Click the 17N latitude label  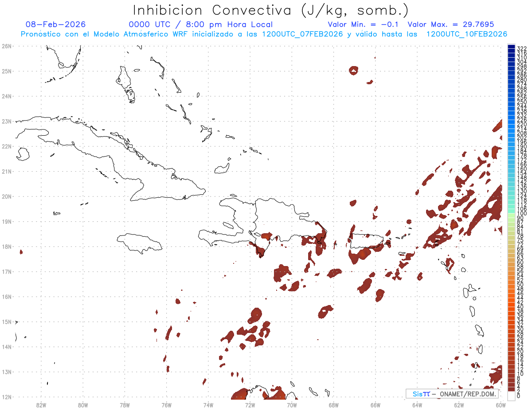point(6,271)
